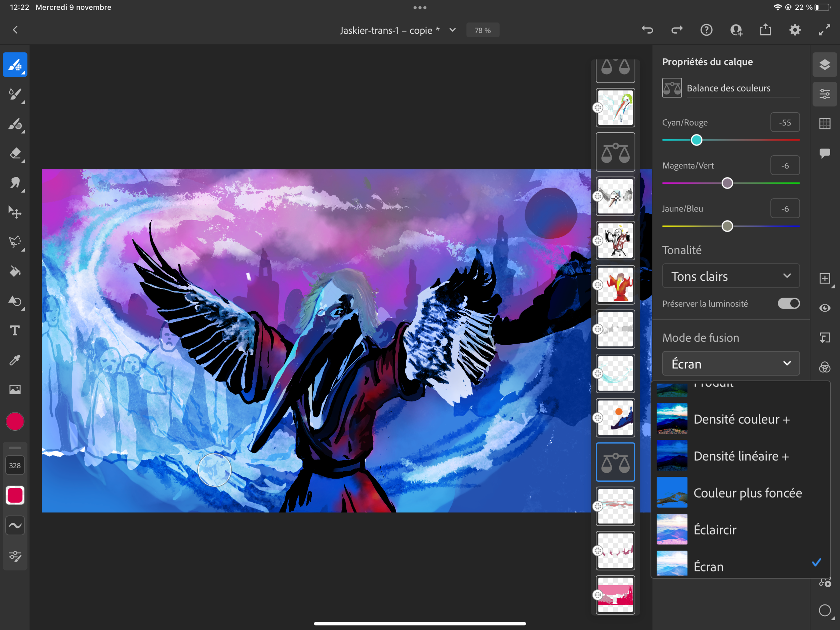Screen dimensions: 840x630
Task: Expand the document title chevron
Action: pos(452,30)
